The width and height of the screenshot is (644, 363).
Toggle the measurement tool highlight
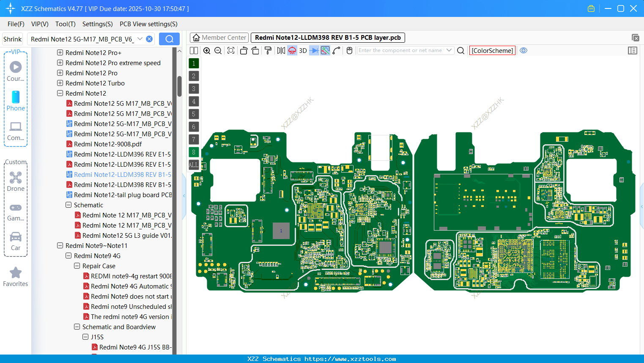click(325, 50)
